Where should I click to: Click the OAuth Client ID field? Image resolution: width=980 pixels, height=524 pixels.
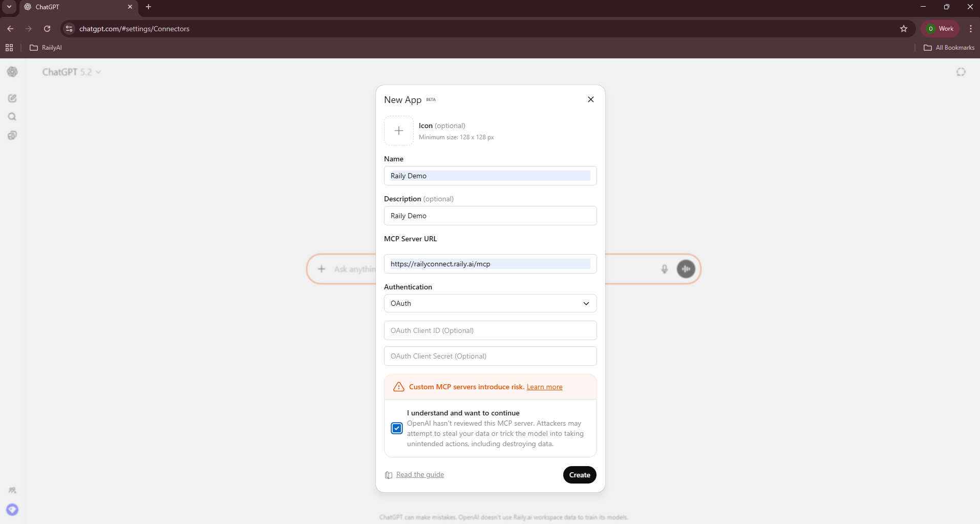tap(490, 330)
